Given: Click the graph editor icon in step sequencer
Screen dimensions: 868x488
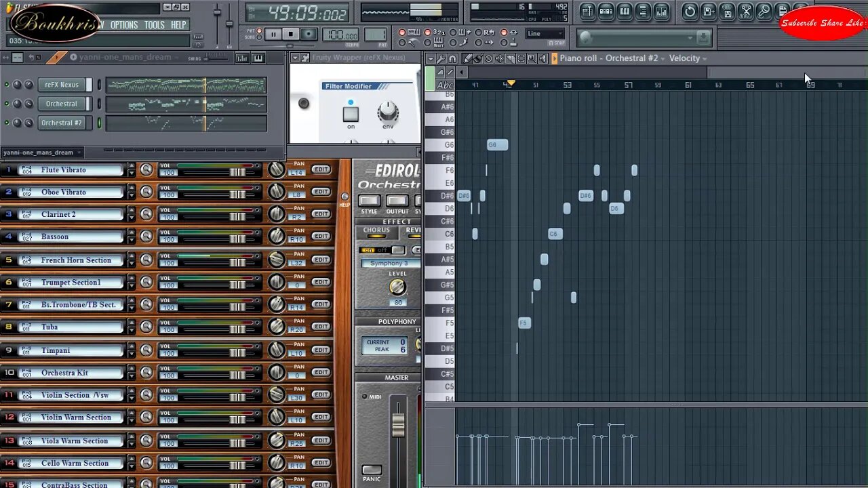Looking at the screenshot, I should point(242,58).
